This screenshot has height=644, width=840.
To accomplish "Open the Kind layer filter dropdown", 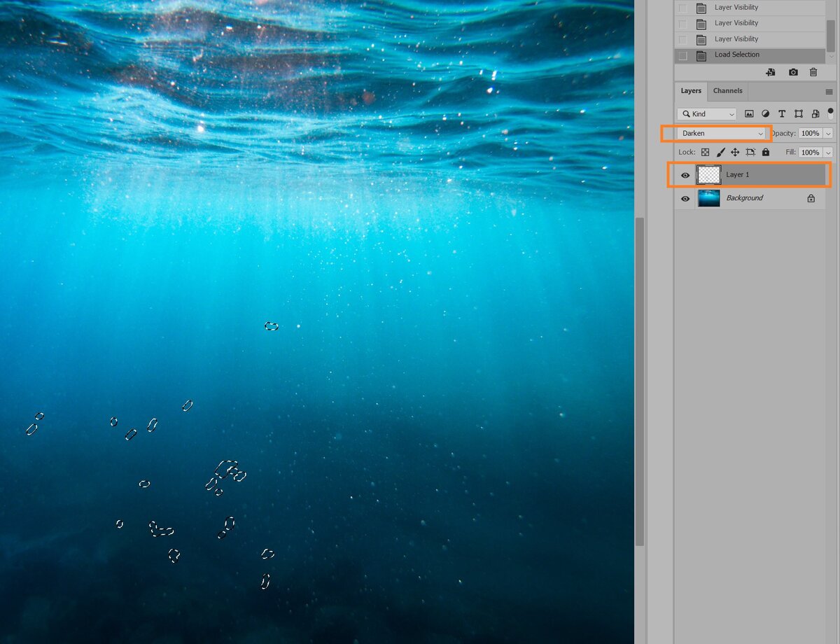I will 706,114.
